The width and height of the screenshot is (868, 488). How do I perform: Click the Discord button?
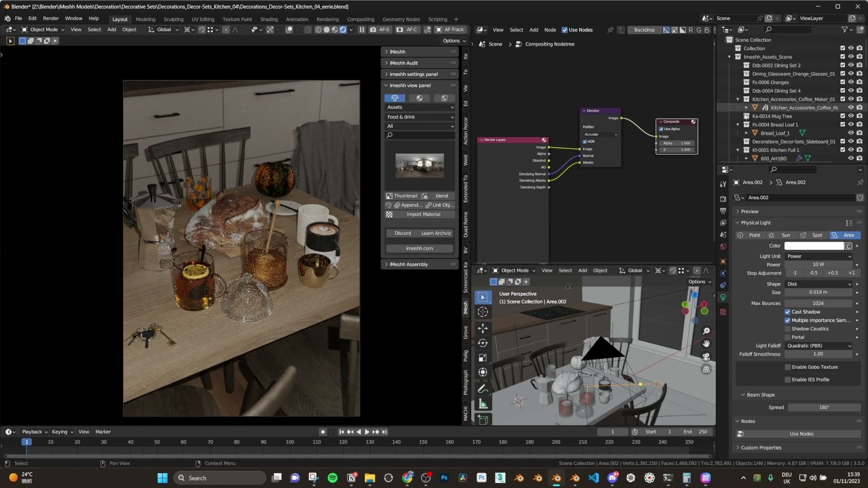point(402,233)
